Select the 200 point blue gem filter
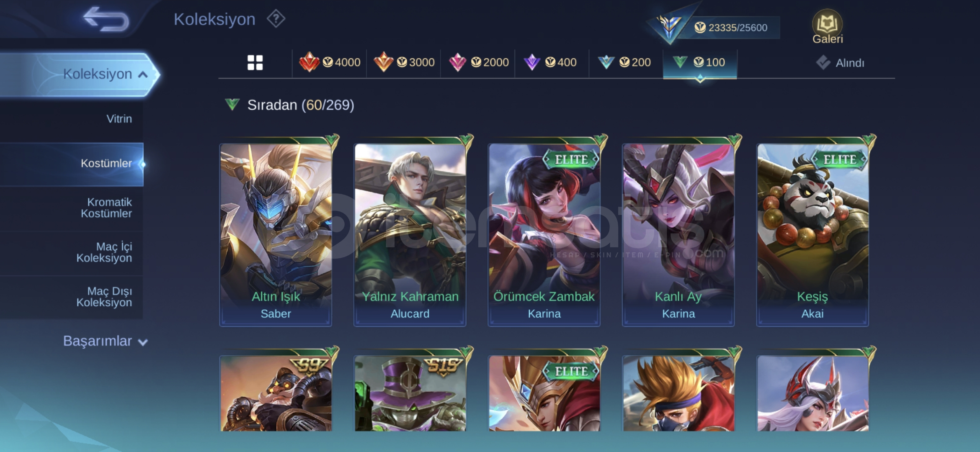This screenshot has width=980, height=452. point(624,62)
